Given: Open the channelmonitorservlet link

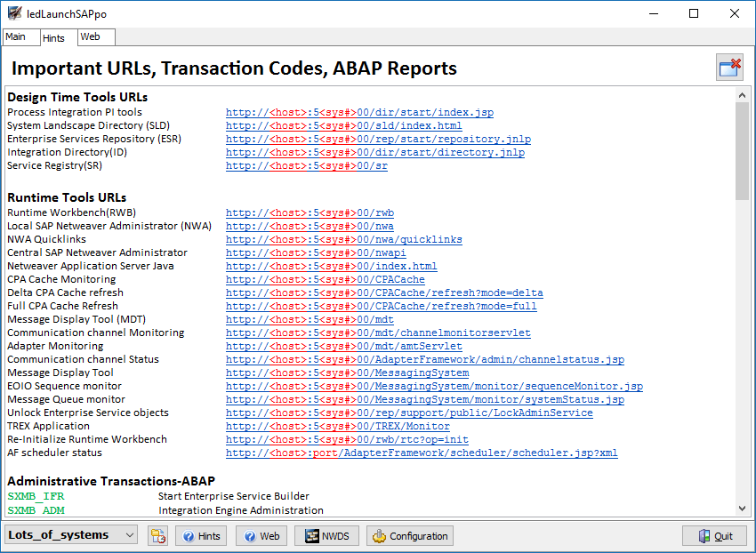Looking at the screenshot, I should pyautogui.click(x=379, y=333).
